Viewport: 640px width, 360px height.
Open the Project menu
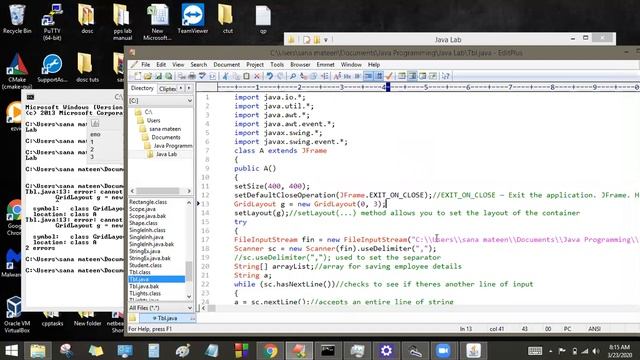255,64
